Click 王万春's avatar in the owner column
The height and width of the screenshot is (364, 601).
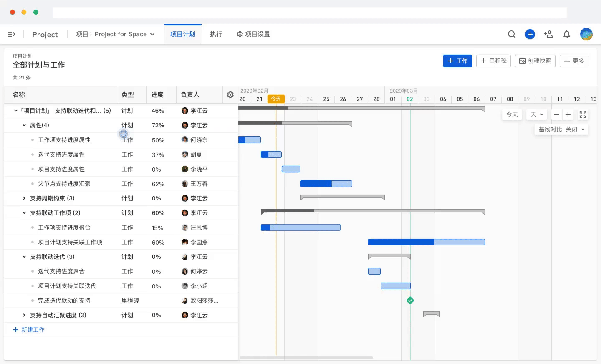[185, 184]
